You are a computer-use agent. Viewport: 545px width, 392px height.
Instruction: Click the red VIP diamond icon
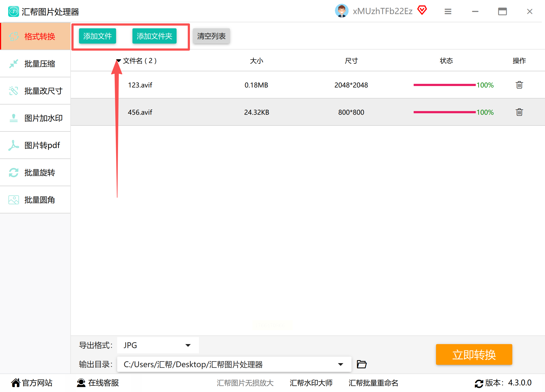[422, 11]
